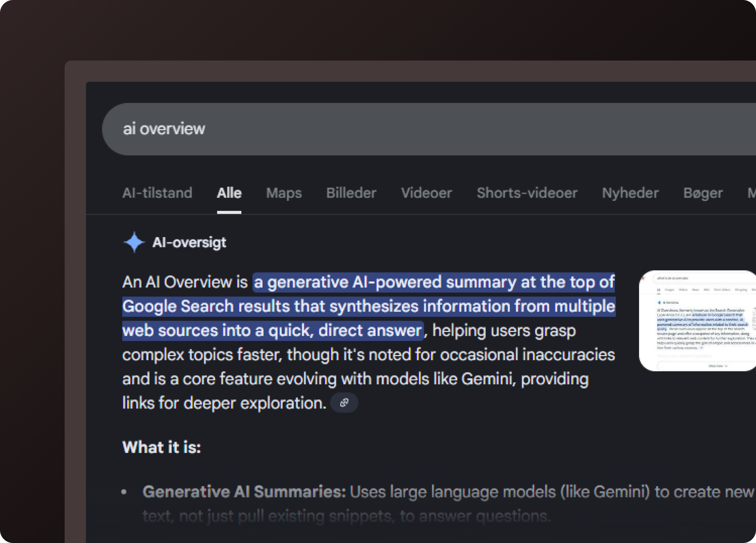Click the bold "Generative AI Summaries:" text

tap(244, 492)
